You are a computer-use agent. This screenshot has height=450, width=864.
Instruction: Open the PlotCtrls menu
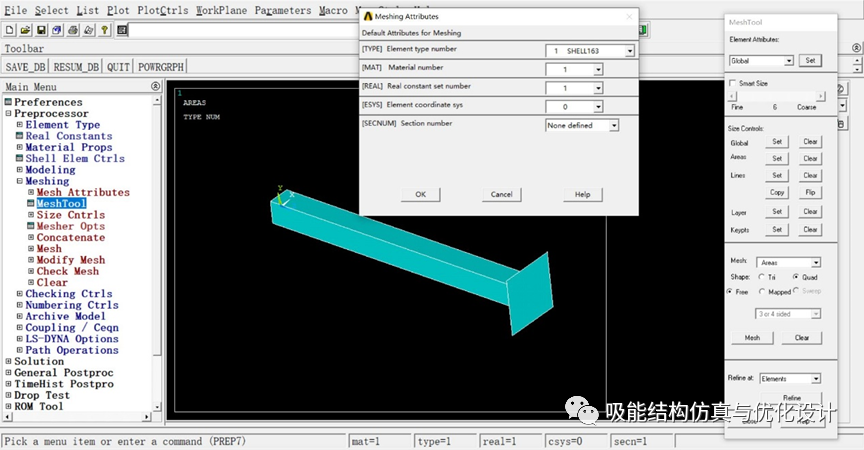tap(163, 10)
